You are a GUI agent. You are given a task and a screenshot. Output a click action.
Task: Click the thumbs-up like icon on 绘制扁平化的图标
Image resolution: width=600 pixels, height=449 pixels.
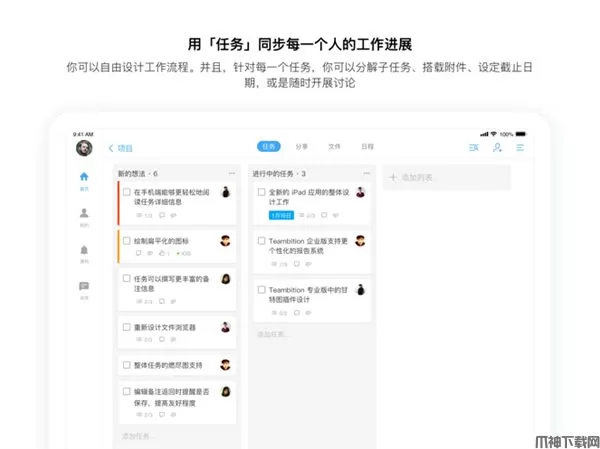coord(162,253)
